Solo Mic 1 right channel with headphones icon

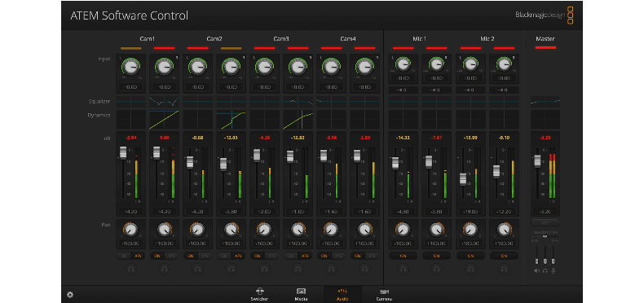click(x=437, y=270)
